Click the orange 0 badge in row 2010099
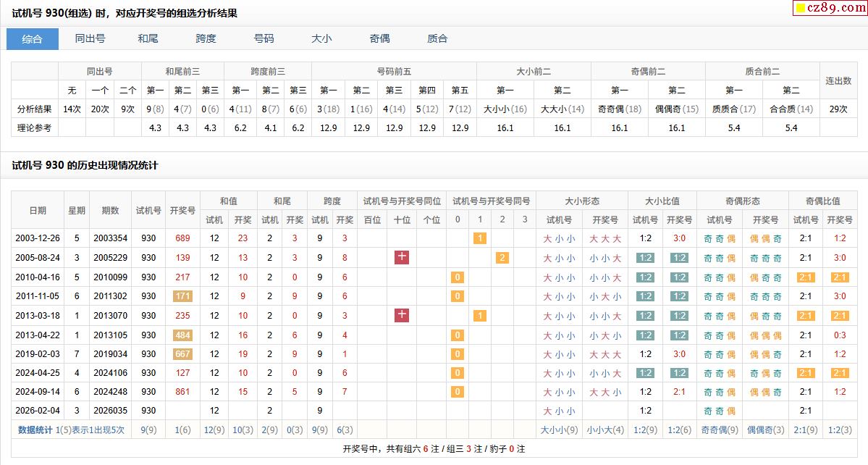This screenshot has width=868, height=465. click(457, 277)
